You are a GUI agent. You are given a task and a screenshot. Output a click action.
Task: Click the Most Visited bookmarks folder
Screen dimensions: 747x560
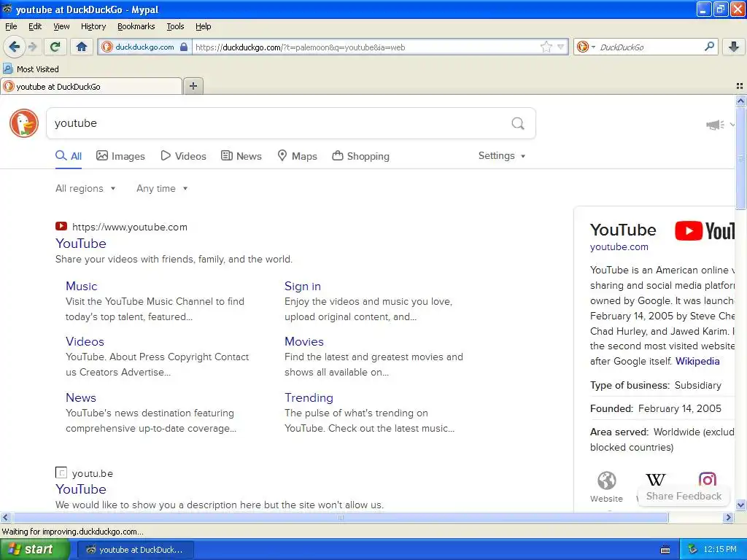[31, 69]
